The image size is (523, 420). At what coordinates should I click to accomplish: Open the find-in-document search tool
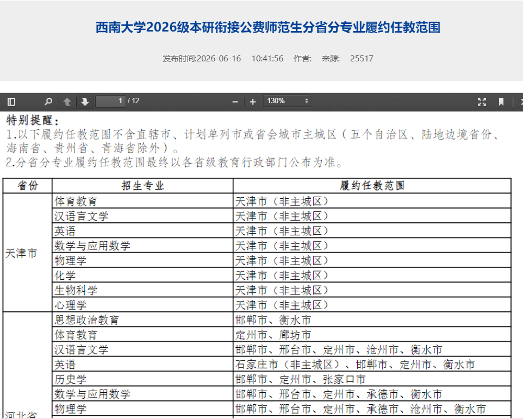pos(48,102)
